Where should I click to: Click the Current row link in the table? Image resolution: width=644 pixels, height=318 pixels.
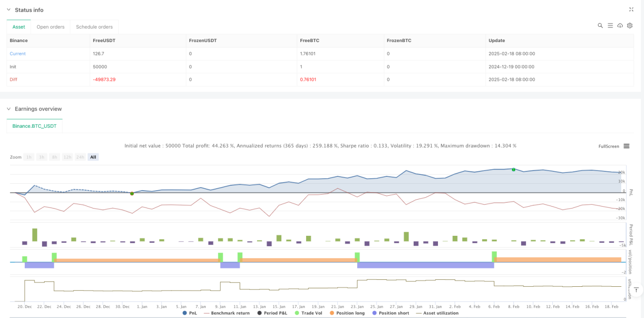[18, 53]
